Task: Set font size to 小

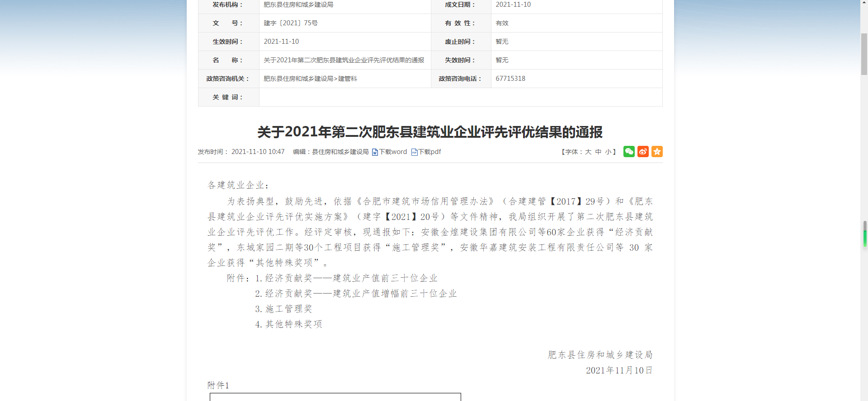Action: pyautogui.click(x=608, y=152)
